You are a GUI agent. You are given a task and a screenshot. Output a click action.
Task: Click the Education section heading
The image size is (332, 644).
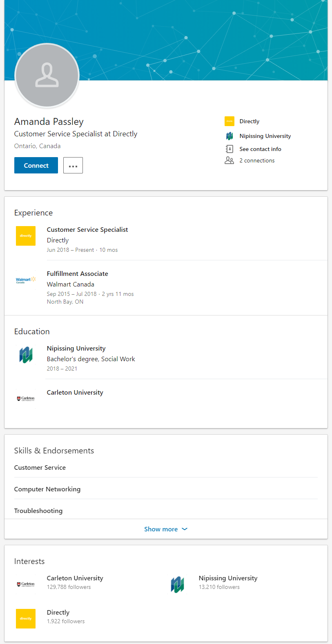tap(32, 331)
